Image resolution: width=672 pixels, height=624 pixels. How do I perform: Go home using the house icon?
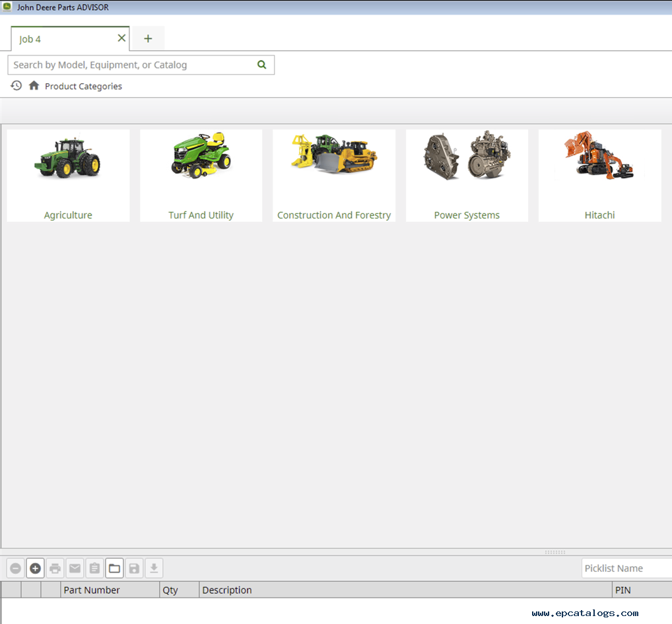pyautogui.click(x=34, y=86)
